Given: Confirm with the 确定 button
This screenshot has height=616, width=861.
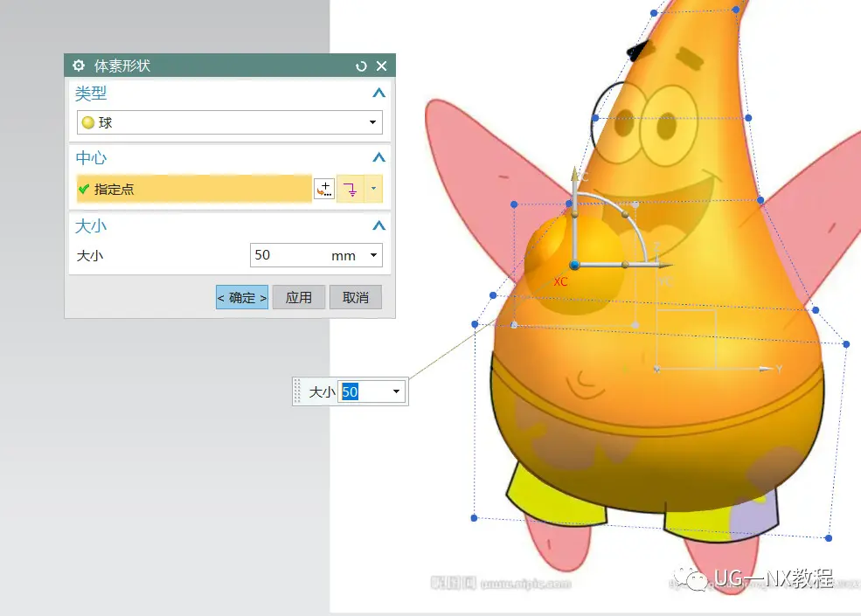Looking at the screenshot, I should (x=242, y=298).
